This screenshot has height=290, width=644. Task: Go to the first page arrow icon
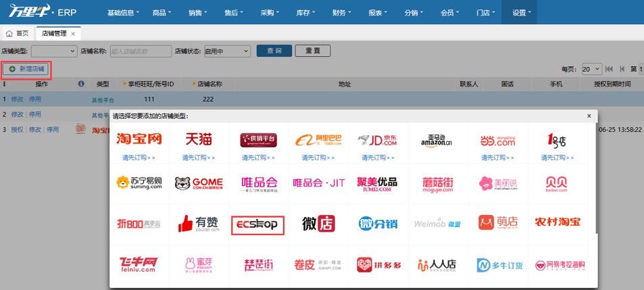tap(609, 69)
